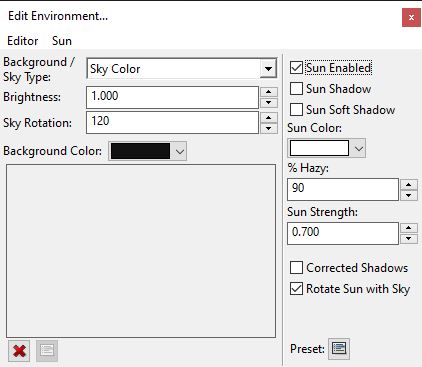422x367 pixels.
Task: Tick the Corrected Shadows checkbox
Action: click(x=296, y=268)
